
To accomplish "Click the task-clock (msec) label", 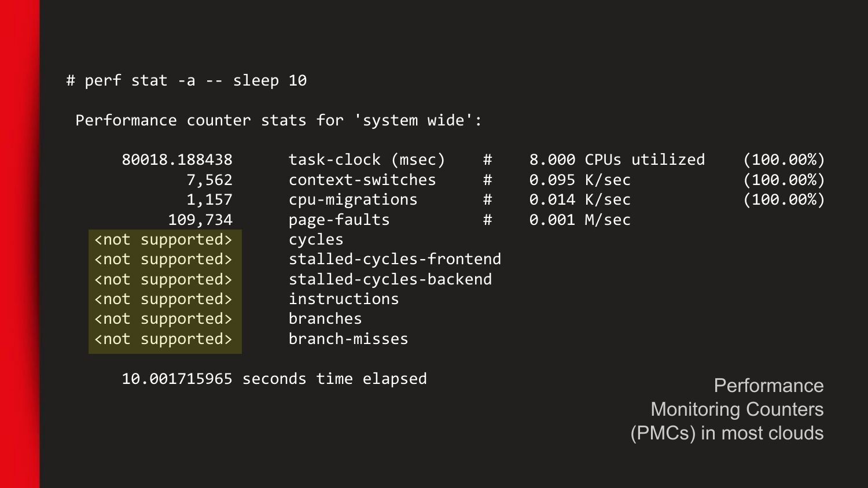I will (x=367, y=160).
